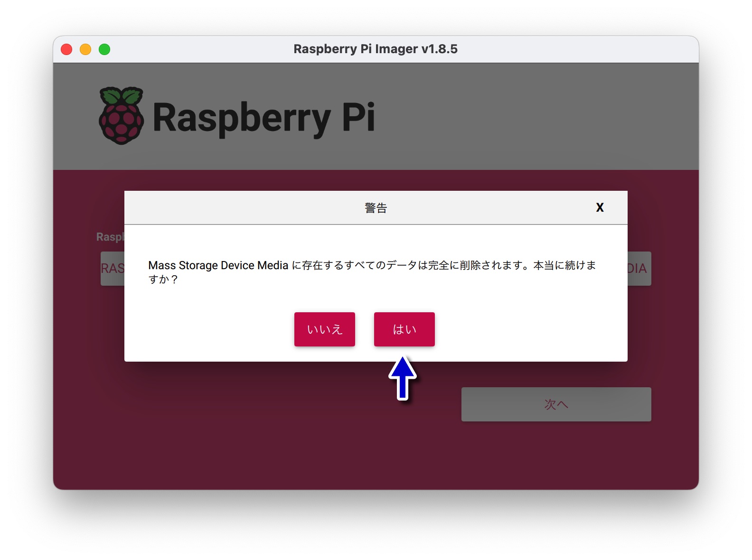Confirm erase by clicking はい

404,329
